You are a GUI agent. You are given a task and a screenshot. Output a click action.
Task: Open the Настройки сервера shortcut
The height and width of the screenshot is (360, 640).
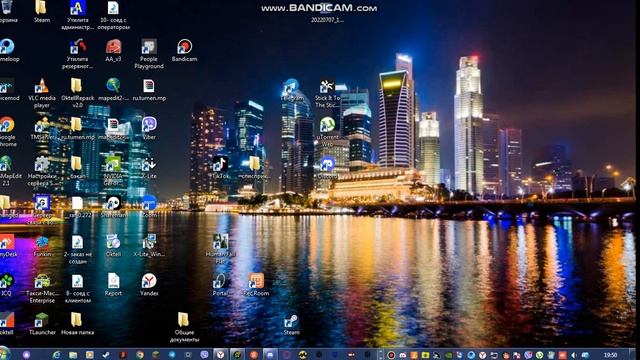[42, 171]
